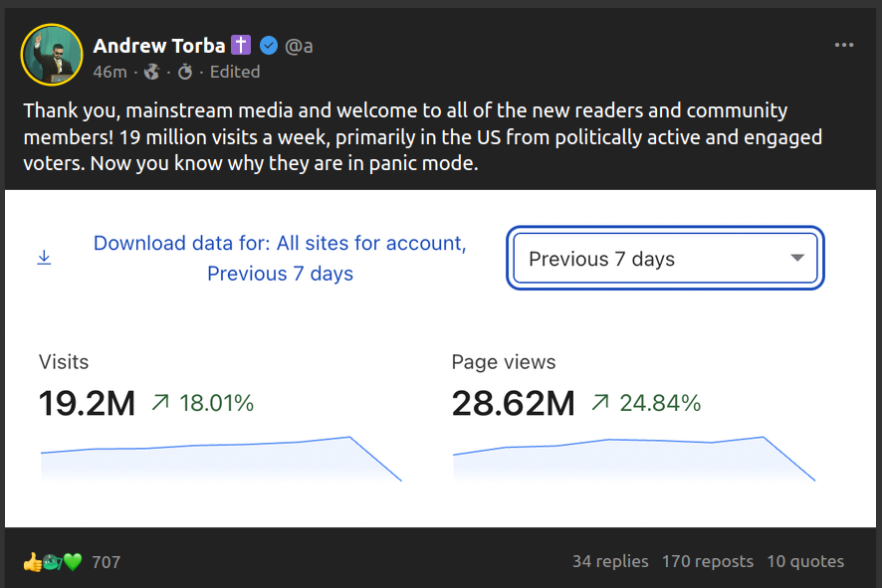Image resolution: width=882 pixels, height=588 pixels.
Task: Click the '@a' username handle
Action: (x=300, y=45)
